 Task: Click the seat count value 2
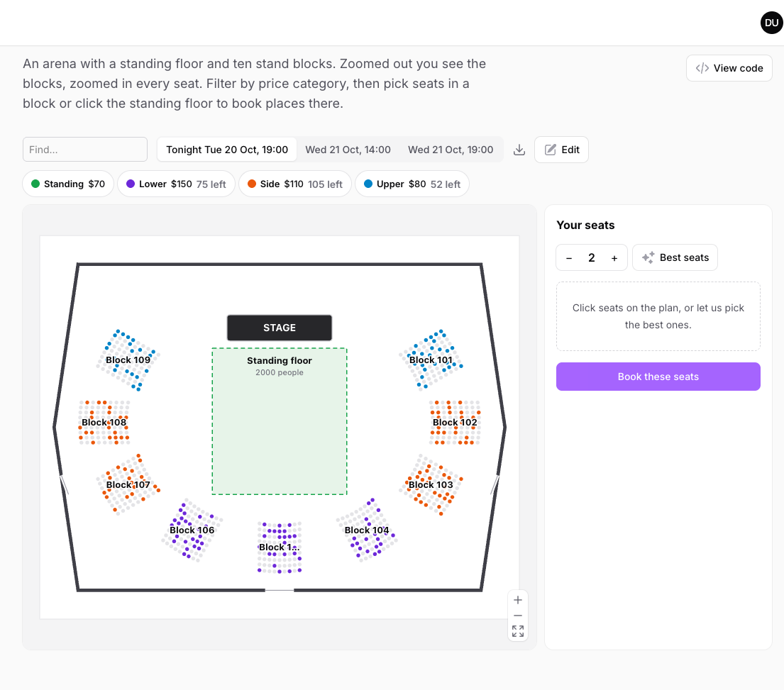pos(592,258)
